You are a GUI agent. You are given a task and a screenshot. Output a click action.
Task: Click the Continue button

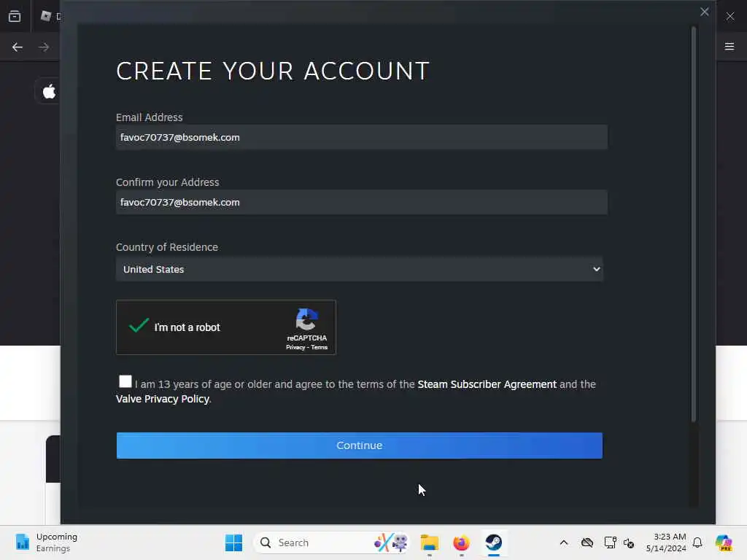tap(359, 446)
